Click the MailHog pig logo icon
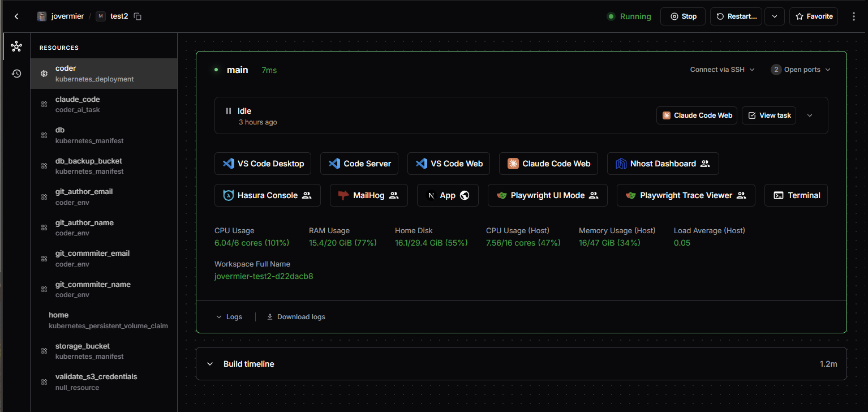 (343, 195)
